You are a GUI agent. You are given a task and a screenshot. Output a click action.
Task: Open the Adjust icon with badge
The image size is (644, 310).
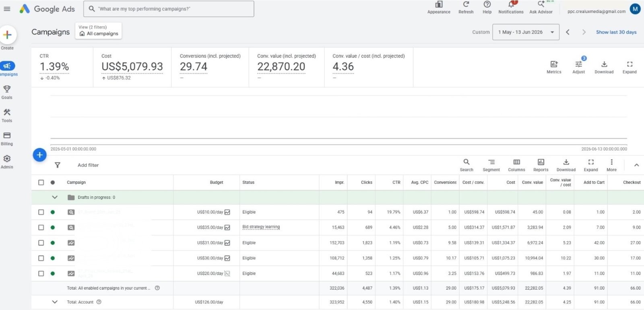[x=579, y=64]
